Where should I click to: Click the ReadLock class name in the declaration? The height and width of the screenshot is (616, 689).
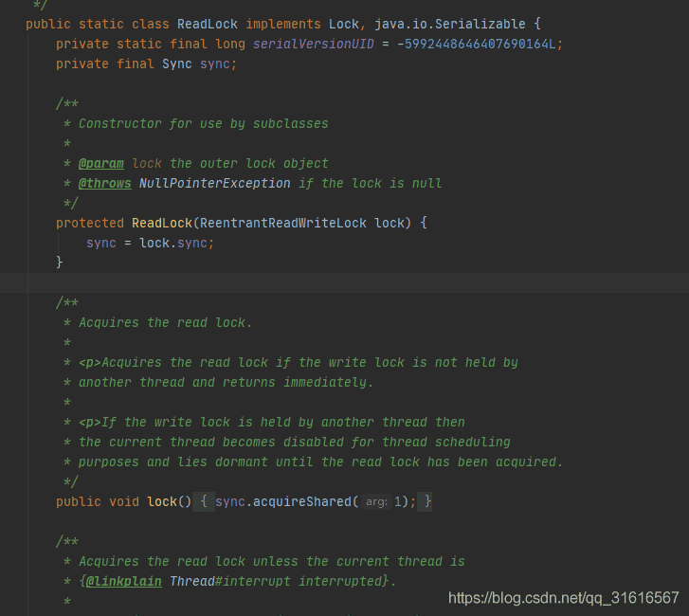(x=207, y=24)
